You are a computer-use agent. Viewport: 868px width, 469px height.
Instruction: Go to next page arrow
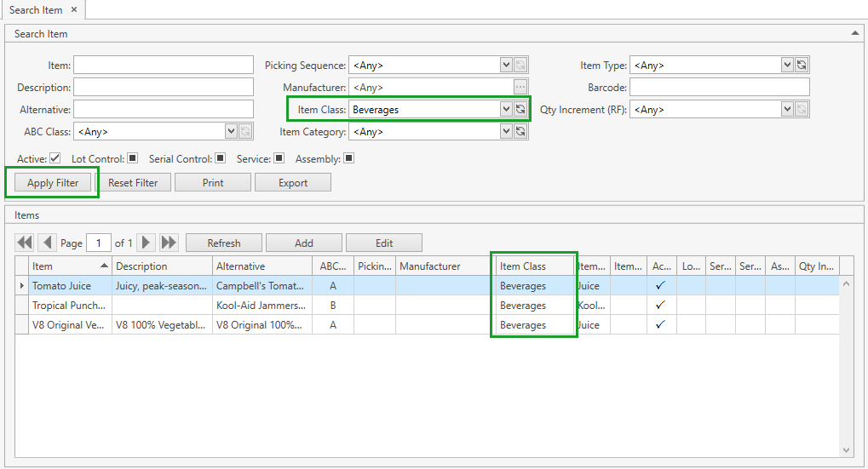[x=147, y=243]
